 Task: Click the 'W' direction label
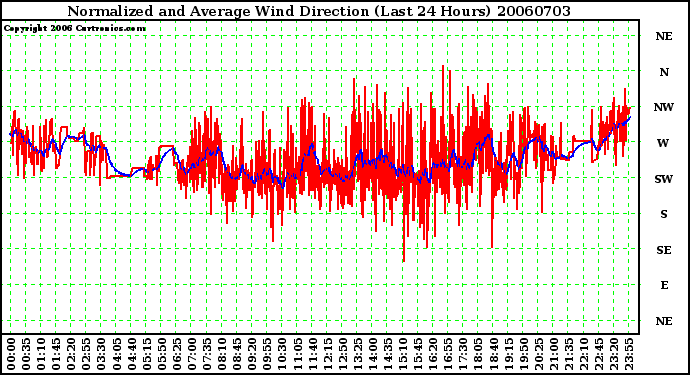pyautogui.click(x=663, y=143)
